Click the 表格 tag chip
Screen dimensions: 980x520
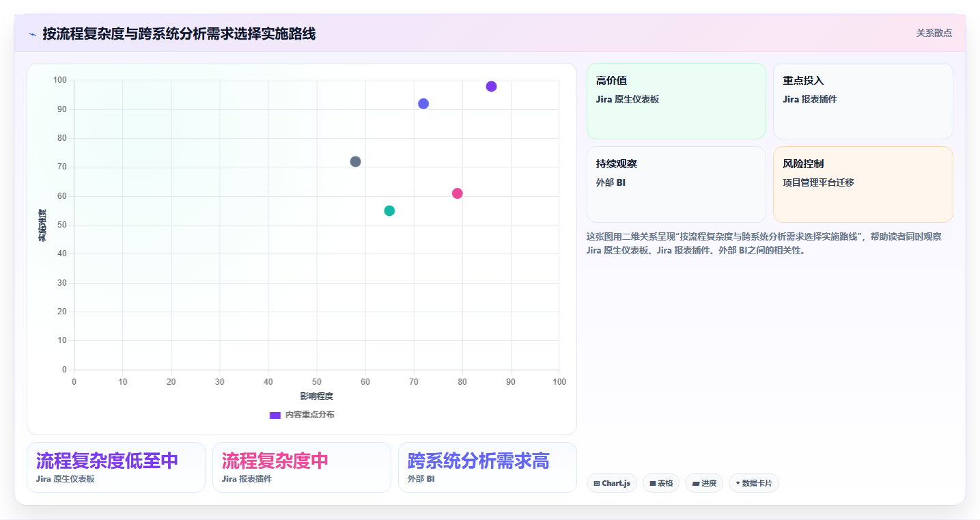pyautogui.click(x=661, y=483)
